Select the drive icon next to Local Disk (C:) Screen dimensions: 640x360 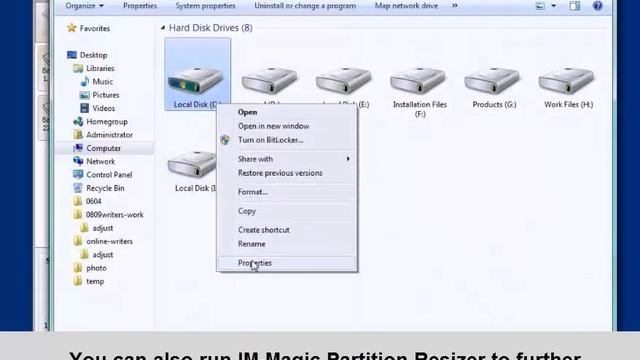click(x=269, y=80)
